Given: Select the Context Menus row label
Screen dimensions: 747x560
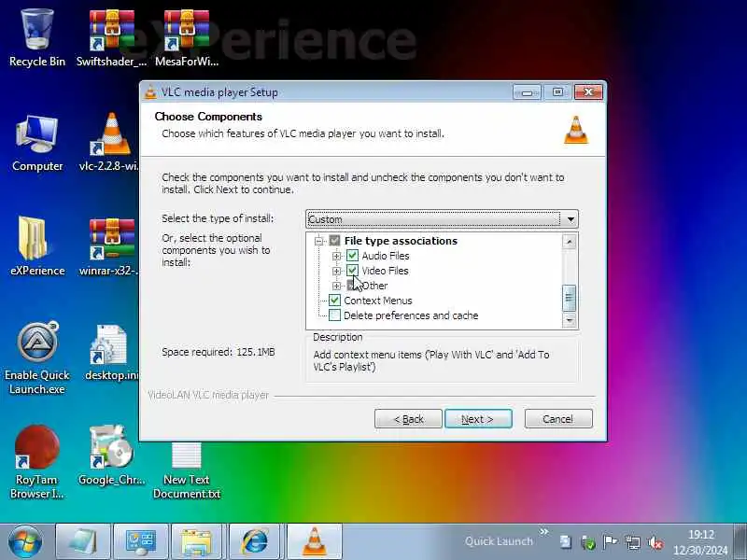Looking at the screenshot, I should pyautogui.click(x=378, y=301).
